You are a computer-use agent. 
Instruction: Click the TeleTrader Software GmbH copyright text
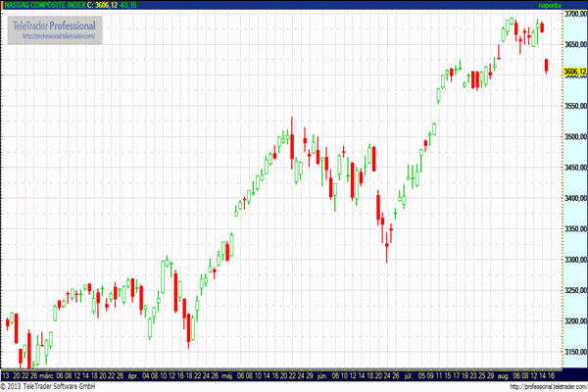[49, 385]
